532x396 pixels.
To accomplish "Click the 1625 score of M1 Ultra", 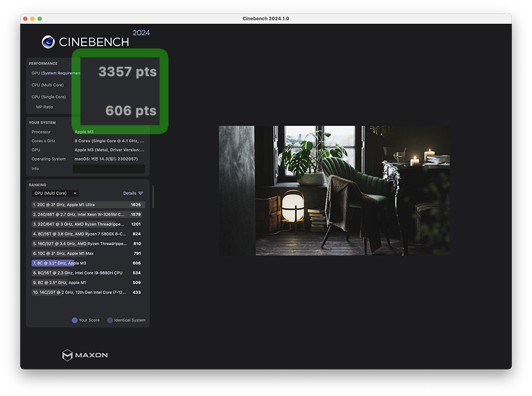I will [136, 205].
